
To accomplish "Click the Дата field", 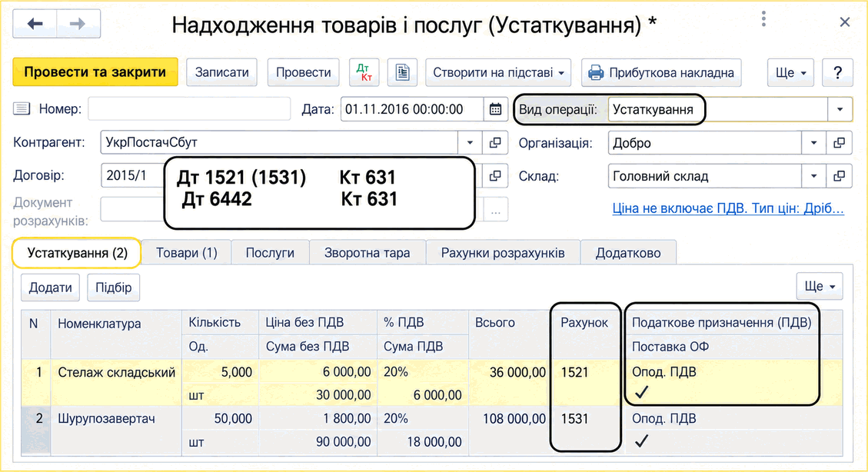I will (x=412, y=110).
